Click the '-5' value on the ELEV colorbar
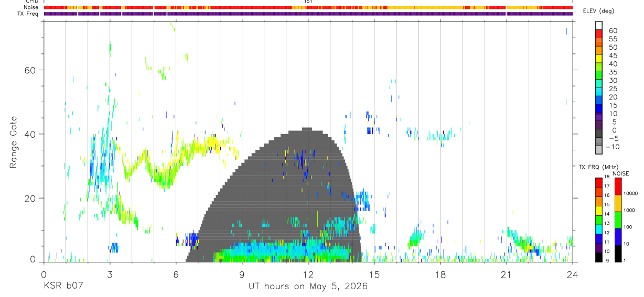This screenshot has width=644, height=297. tap(613, 138)
